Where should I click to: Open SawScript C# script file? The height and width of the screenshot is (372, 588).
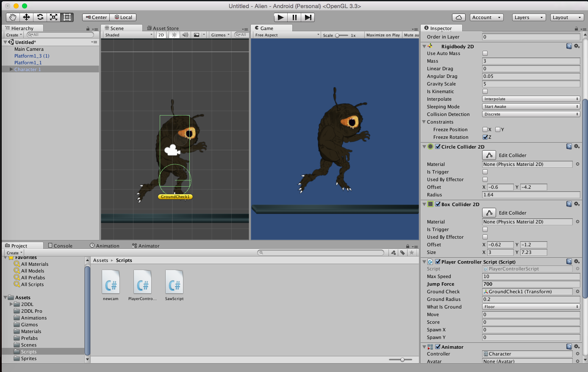tap(174, 285)
